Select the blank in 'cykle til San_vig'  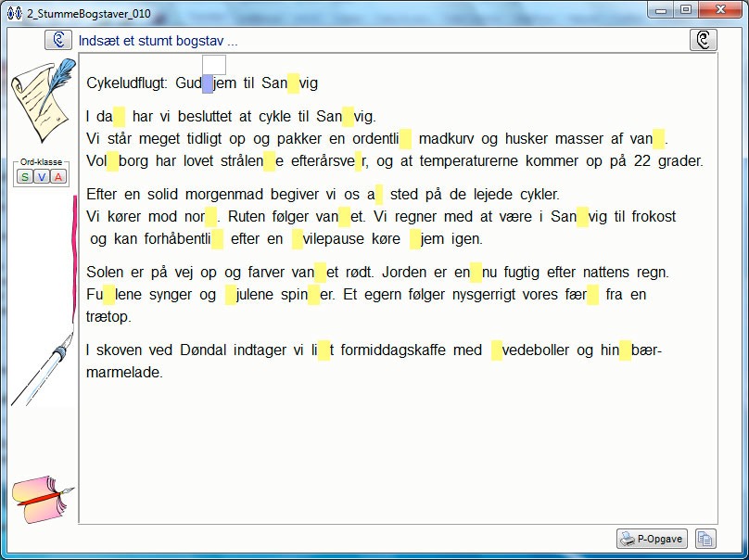tap(348, 117)
